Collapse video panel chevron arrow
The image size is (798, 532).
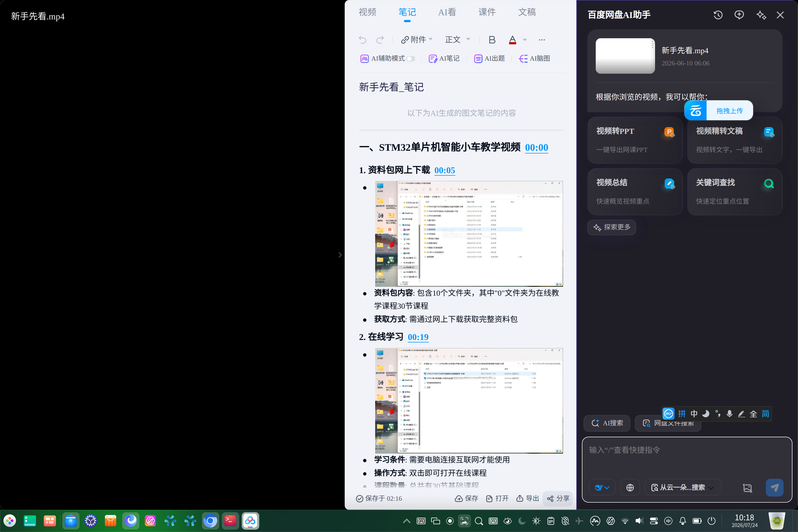pyautogui.click(x=340, y=255)
